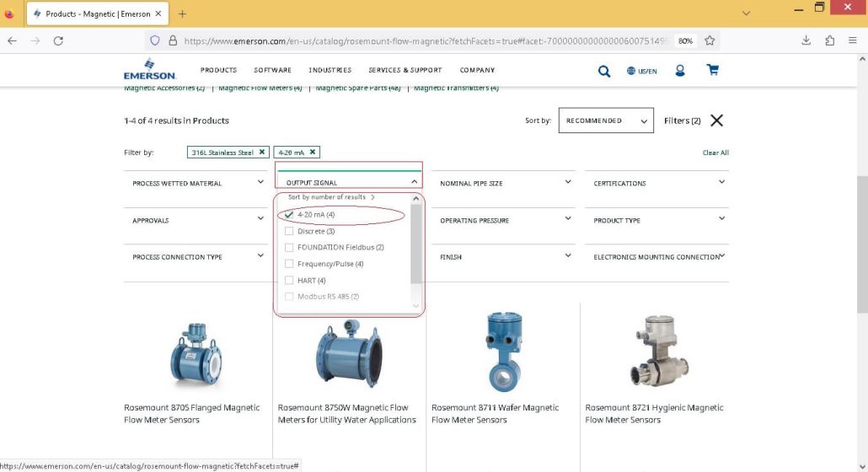
Task: Click the Clear All filters link
Action: point(715,153)
